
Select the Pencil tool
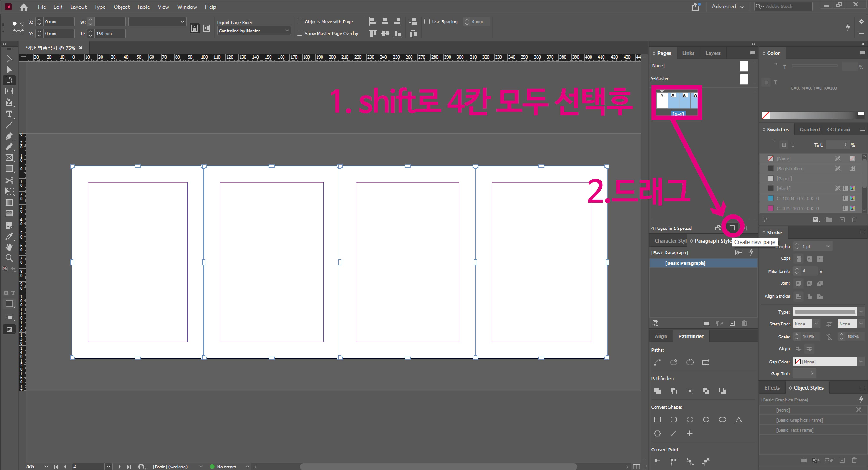[9, 147]
